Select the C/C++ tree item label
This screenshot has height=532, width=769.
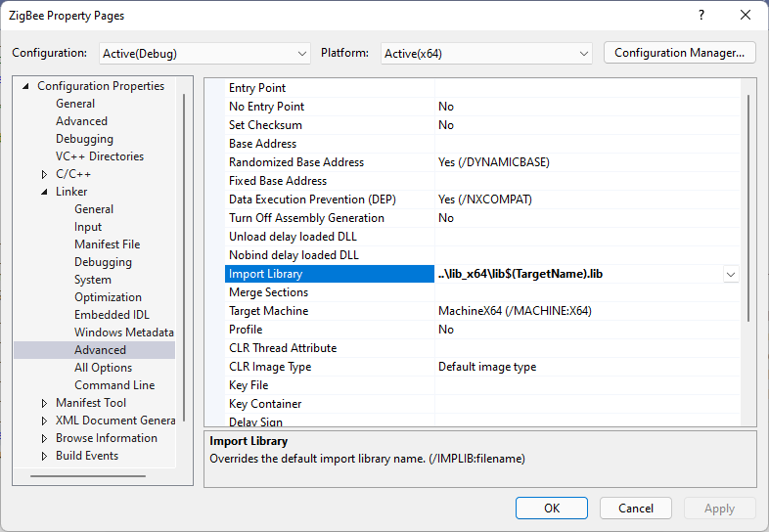[x=73, y=174]
